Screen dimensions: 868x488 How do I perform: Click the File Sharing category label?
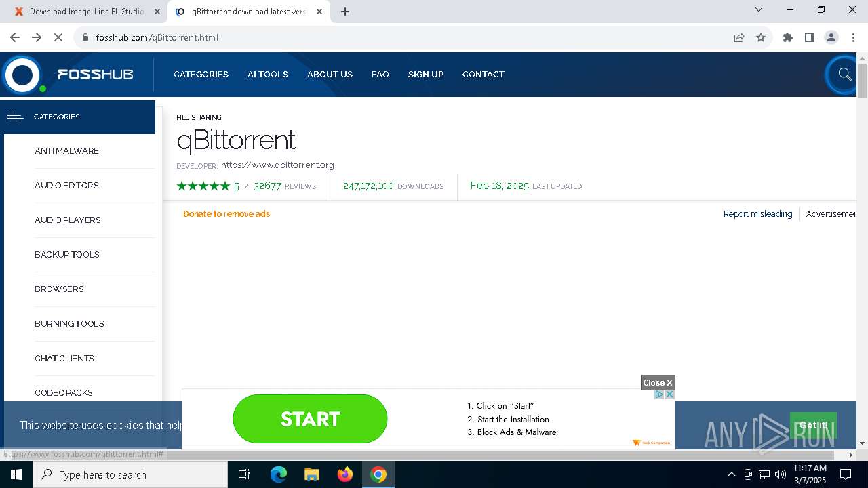[x=199, y=117]
